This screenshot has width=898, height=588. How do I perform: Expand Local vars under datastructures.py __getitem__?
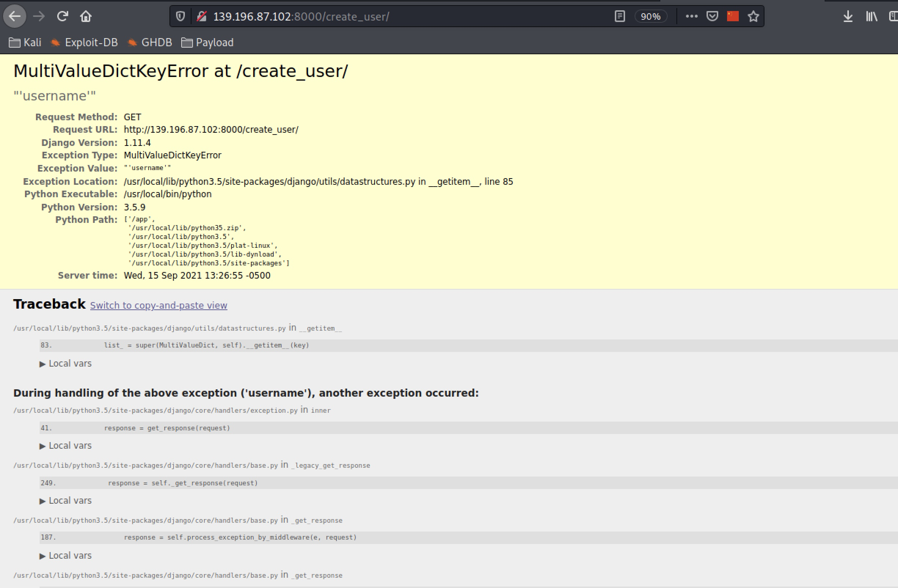tap(66, 363)
